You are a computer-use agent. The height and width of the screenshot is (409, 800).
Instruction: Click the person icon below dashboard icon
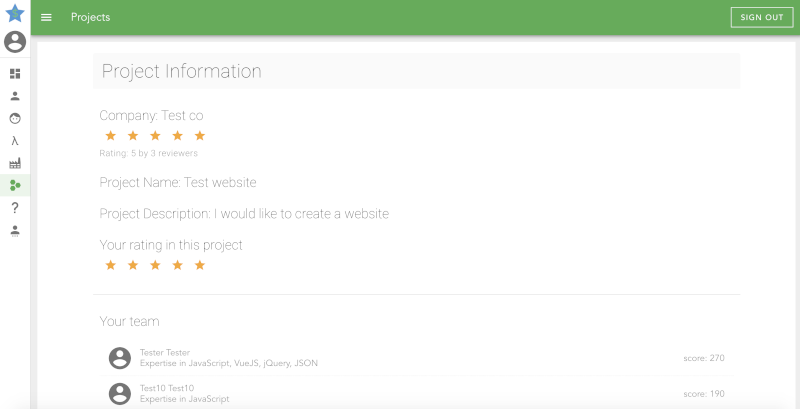[15, 96]
